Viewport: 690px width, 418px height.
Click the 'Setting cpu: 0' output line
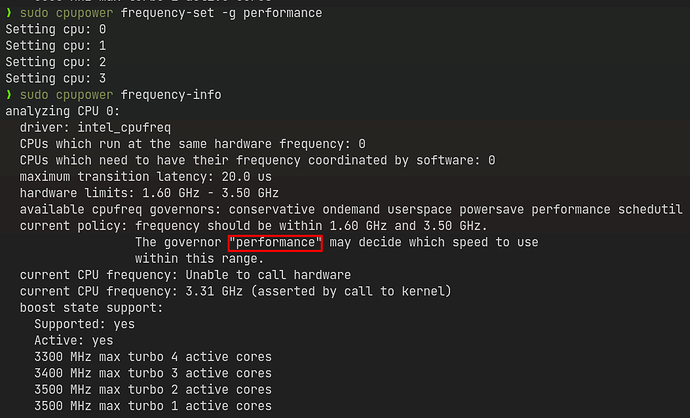[x=56, y=29]
